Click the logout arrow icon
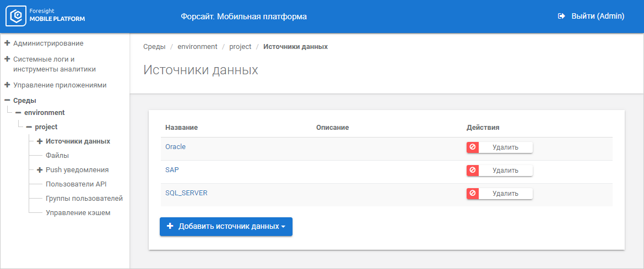The image size is (644, 269). [562, 17]
